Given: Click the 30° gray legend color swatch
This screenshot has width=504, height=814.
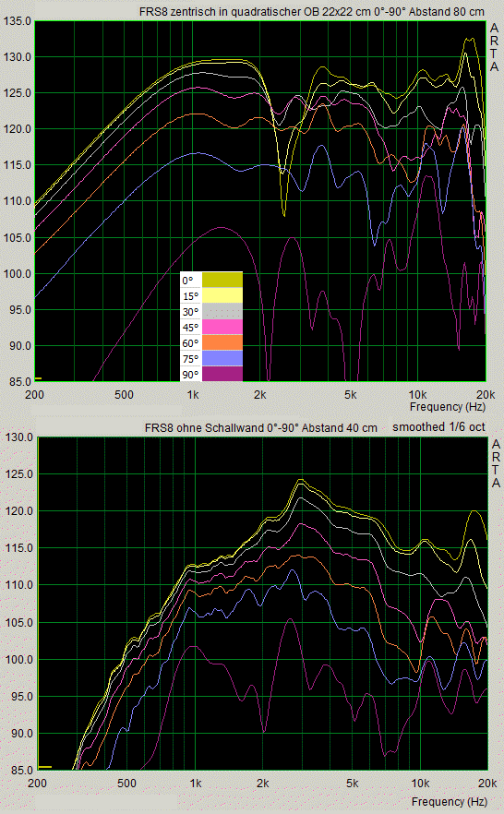Looking at the screenshot, I should click(x=222, y=312).
